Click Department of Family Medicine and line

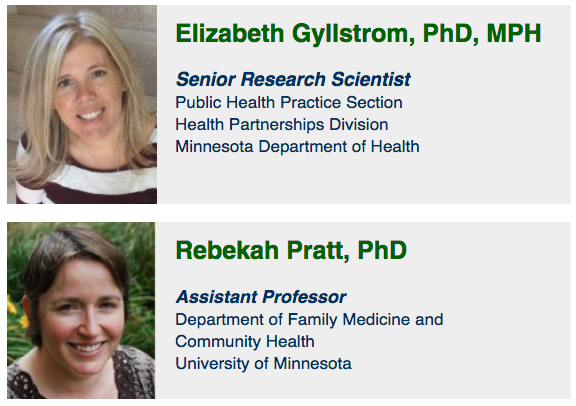click(x=309, y=320)
